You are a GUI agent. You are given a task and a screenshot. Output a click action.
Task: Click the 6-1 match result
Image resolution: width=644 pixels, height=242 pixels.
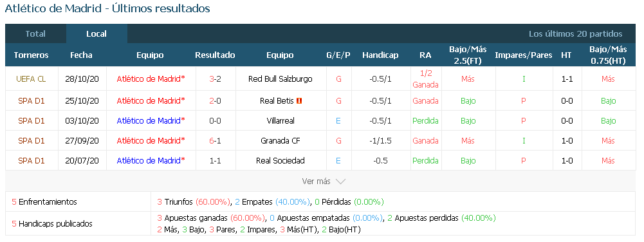(x=216, y=140)
